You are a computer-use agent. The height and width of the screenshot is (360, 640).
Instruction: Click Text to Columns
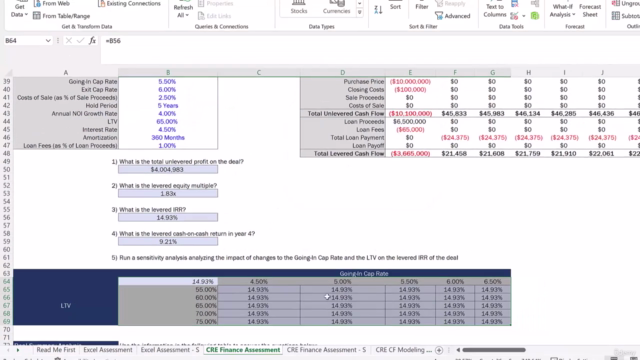pyautogui.click(x=495, y=10)
